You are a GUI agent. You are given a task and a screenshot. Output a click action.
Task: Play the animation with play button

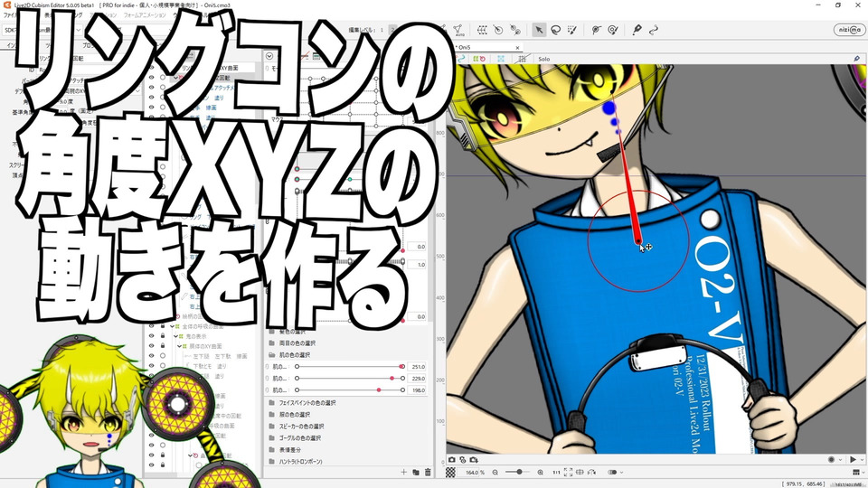(x=853, y=460)
